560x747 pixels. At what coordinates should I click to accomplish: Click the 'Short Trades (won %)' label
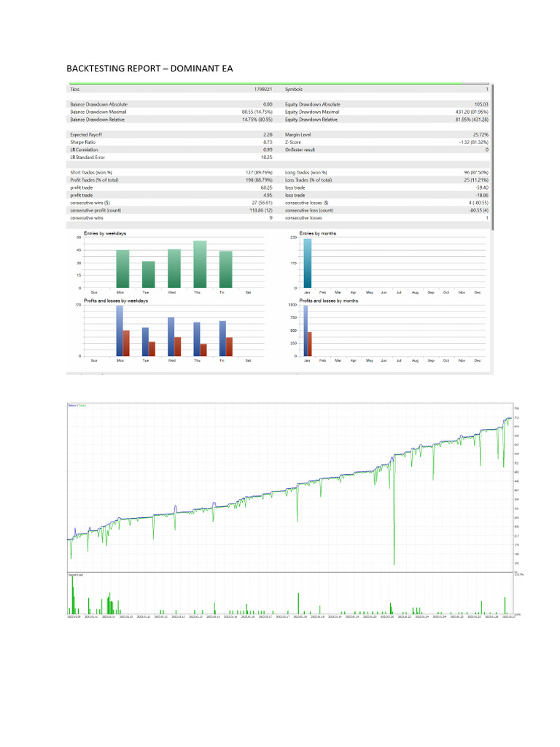coord(91,172)
